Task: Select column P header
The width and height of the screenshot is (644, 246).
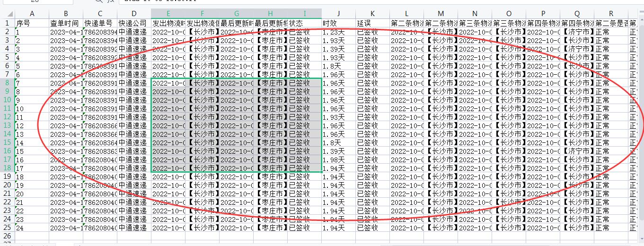Action: 543,14
